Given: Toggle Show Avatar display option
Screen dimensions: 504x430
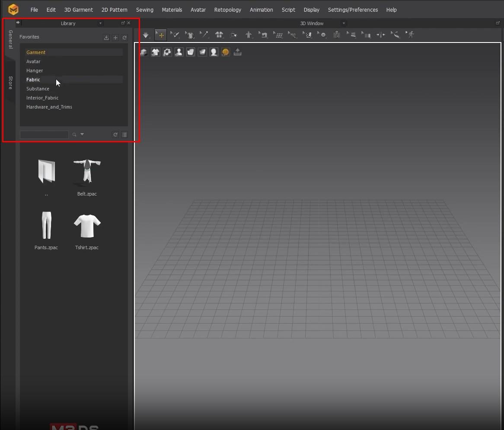Looking at the screenshot, I should (179, 52).
